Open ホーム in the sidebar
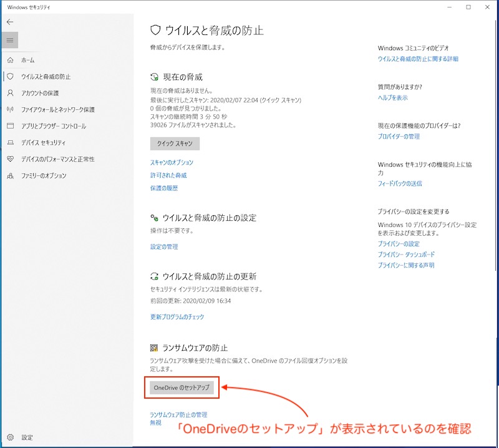Screen dimensions: 499x448 (27, 60)
